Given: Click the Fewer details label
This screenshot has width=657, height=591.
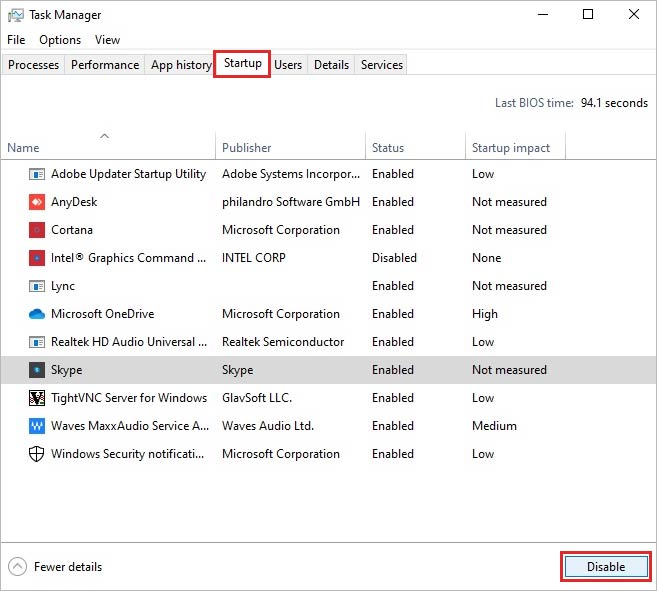Looking at the screenshot, I should (68, 567).
